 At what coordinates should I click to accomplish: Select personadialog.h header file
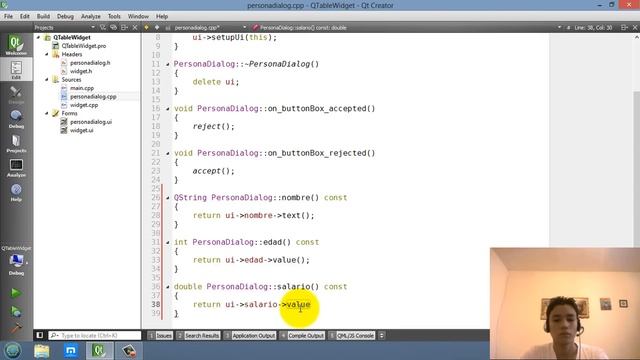click(90, 62)
